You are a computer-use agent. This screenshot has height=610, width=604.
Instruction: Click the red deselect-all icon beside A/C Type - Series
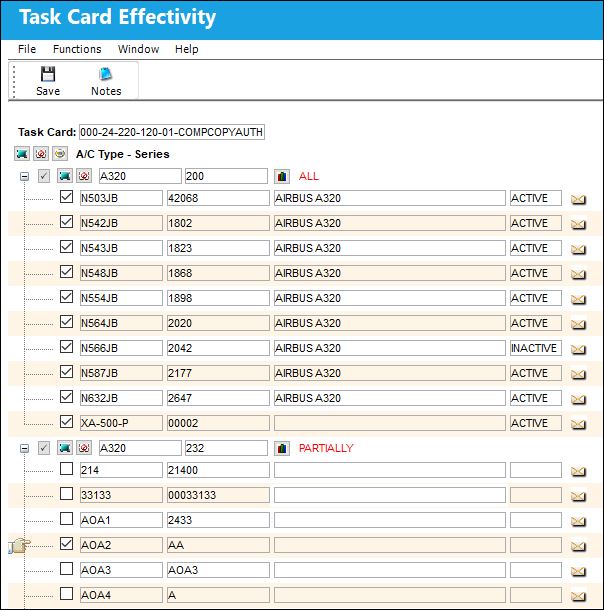click(x=41, y=154)
